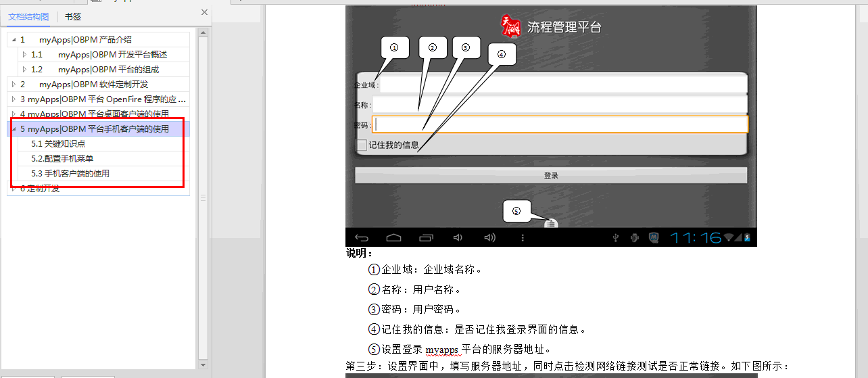Expand section 1.2 平台的组成
The image size is (868, 378).
(x=24, y=69)
